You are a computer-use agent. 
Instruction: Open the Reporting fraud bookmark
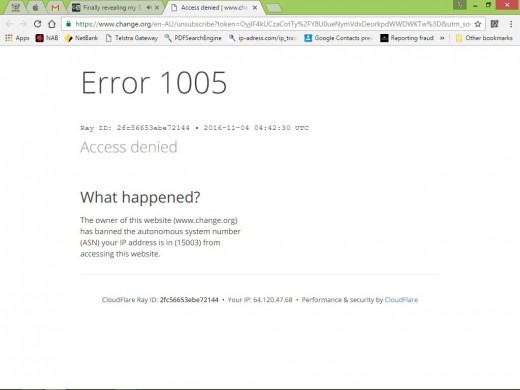407,38
